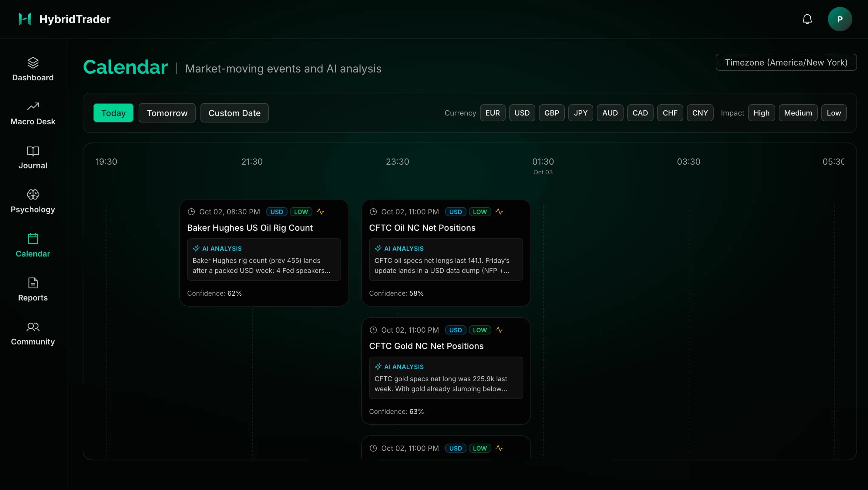This screenshot has height=490, width=868.
Task: Click AI Analysis sparkle icon on CFTC Oil card
Action: pyautogui.click(x=378, y=249)
